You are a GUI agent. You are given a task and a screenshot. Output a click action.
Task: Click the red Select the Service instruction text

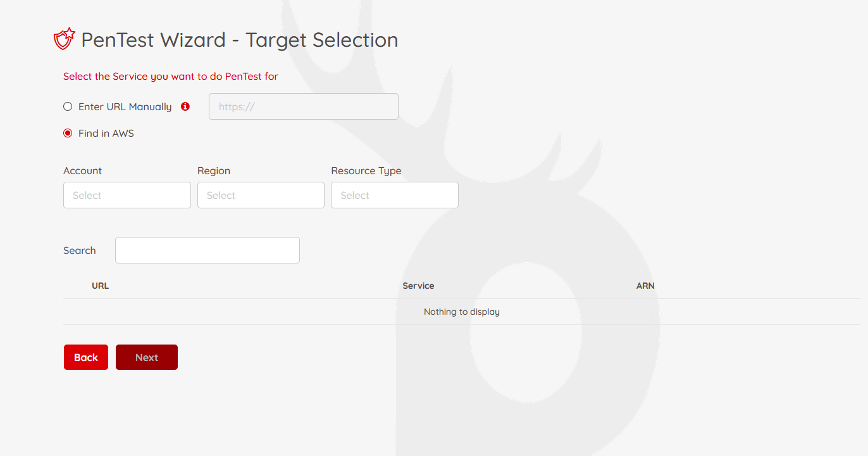tap(171, 77)
